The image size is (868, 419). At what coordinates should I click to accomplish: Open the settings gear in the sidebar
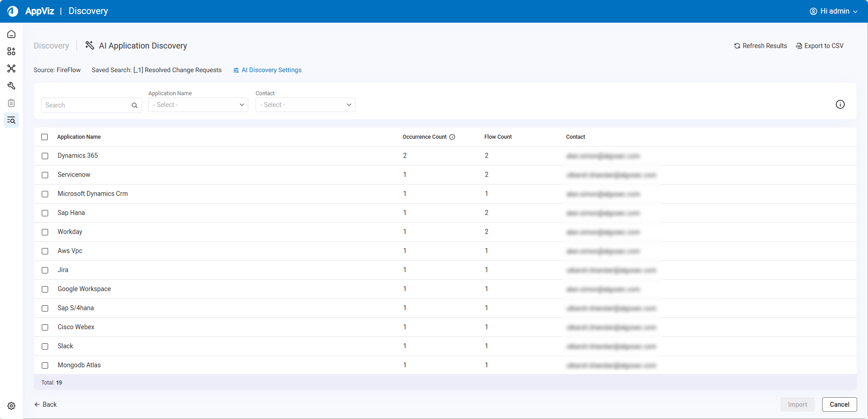11,406
